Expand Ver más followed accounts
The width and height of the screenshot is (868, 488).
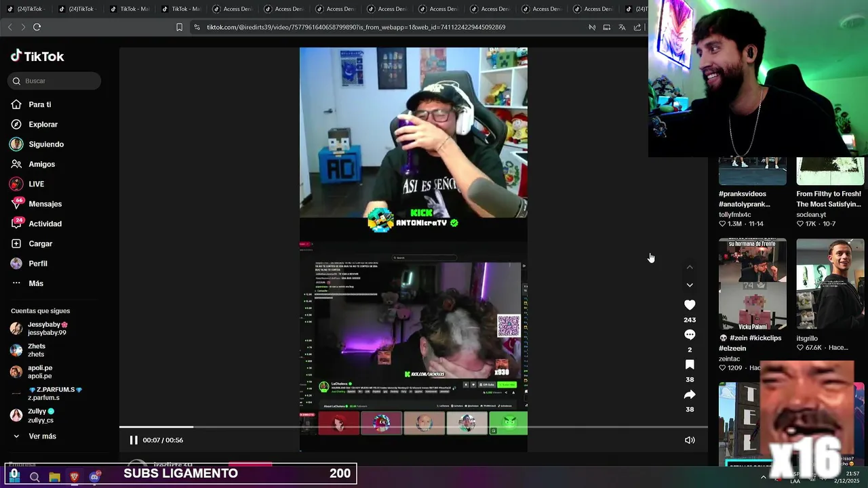pos(34,436)
